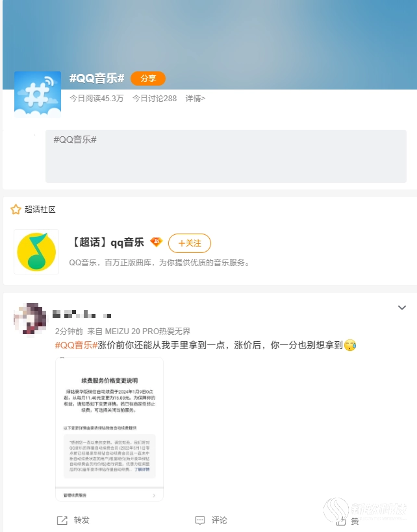Open the price change notice thumbnail
417x532 pixels.
coord(109,429)
